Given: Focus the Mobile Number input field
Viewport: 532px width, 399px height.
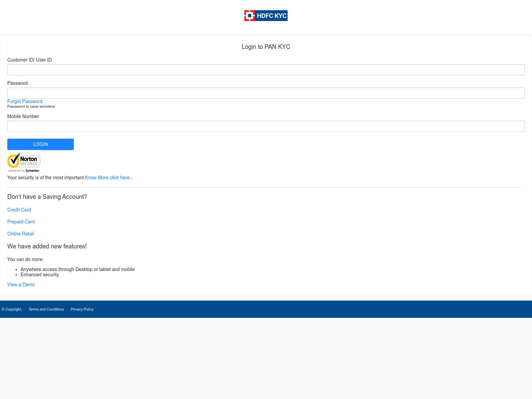Looking at the screenshot, I should [x=266, y=126].
